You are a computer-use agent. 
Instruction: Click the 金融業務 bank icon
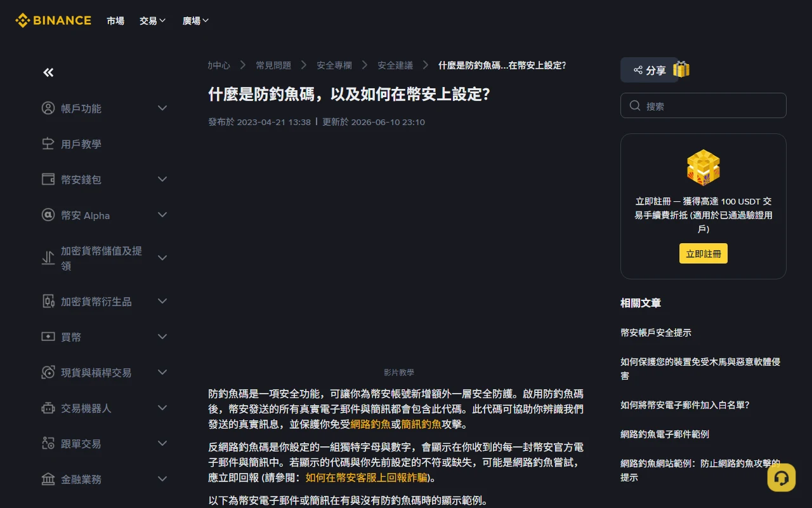[x=48, y=479]
